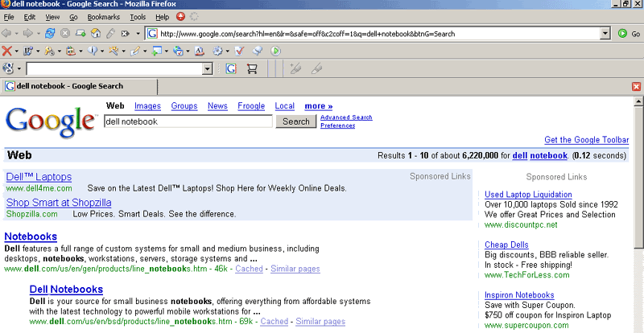Click the red close tab button
Screen dimensions: 644x333
636,86
